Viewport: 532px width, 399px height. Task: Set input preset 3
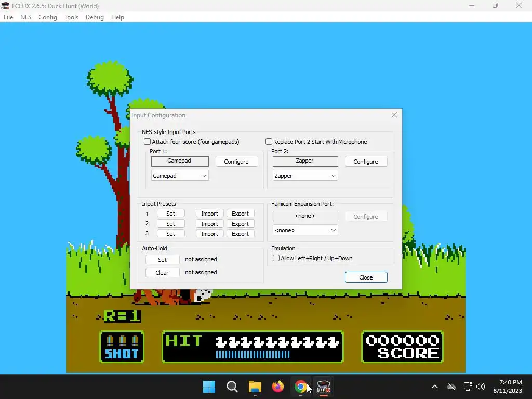(170, 233)
